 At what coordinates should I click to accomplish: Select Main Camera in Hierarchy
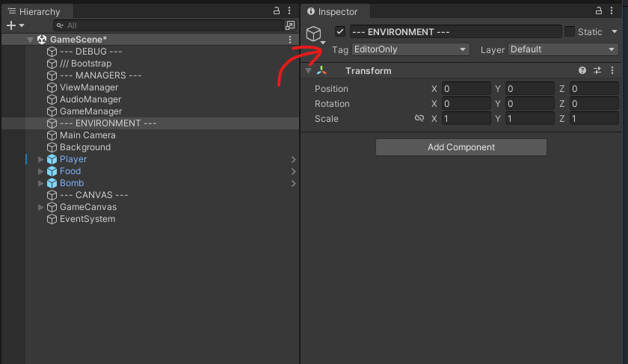(x=87, y=135)
